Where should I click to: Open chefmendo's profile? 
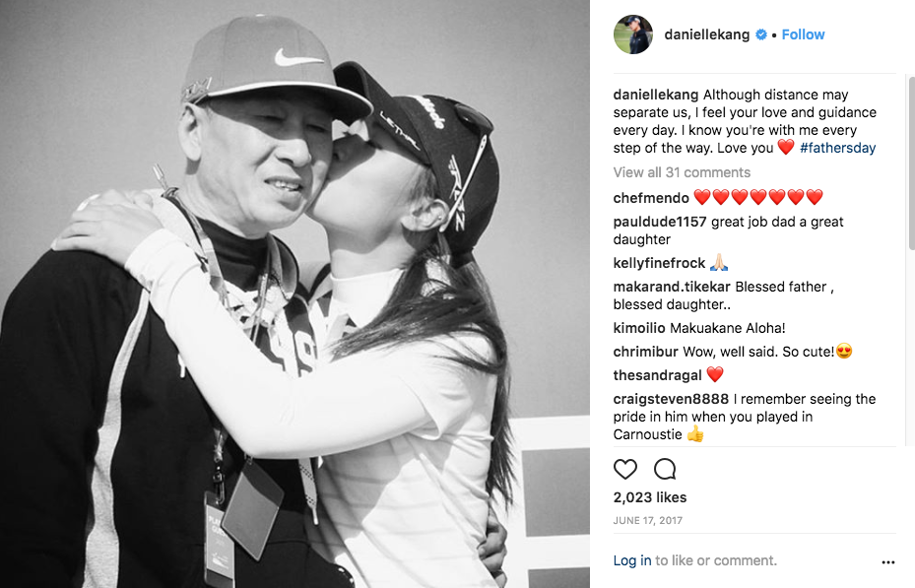pyautogui.click(x=651, y=198)
